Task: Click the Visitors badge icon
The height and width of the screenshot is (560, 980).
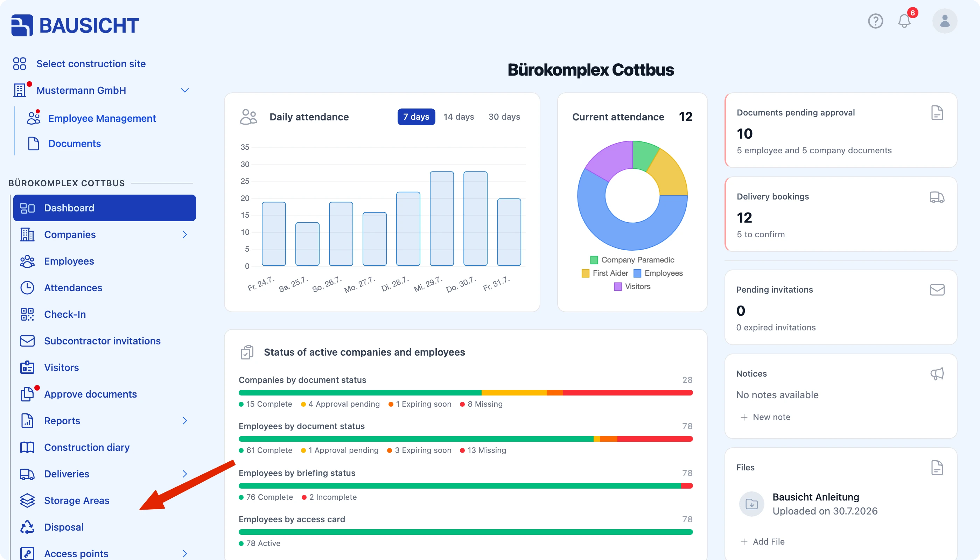Action: (x=27, y=367)
